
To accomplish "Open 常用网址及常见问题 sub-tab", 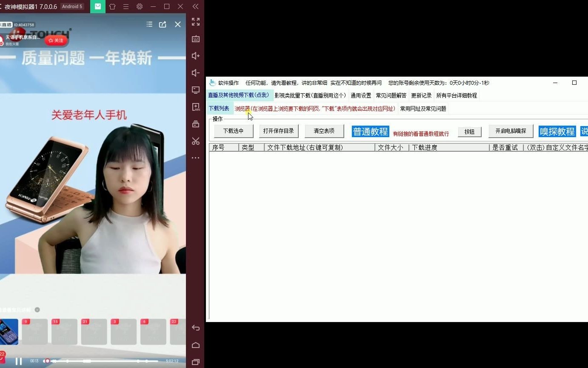I will [x=423, y=109].
